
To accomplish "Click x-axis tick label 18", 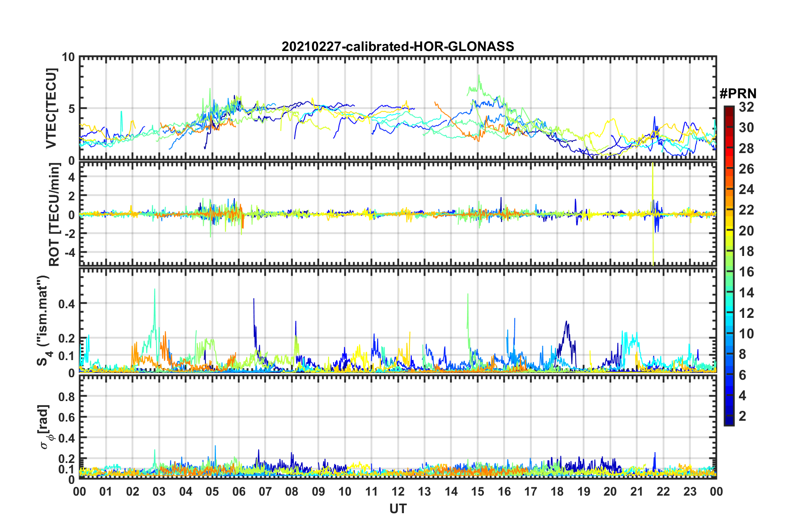I will pyautogui.click(x=557, y=491).
